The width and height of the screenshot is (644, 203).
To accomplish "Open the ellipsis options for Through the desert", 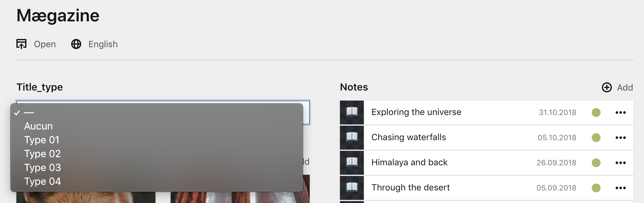I will pyautogui.click(x=620, y=188).
